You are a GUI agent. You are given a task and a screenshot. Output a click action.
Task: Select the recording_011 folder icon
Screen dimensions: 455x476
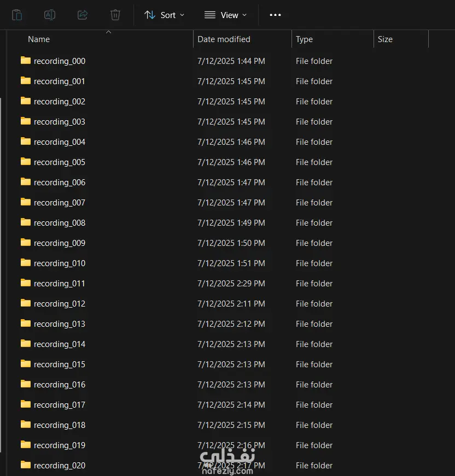pyautogui.click(x=26, y=283)
